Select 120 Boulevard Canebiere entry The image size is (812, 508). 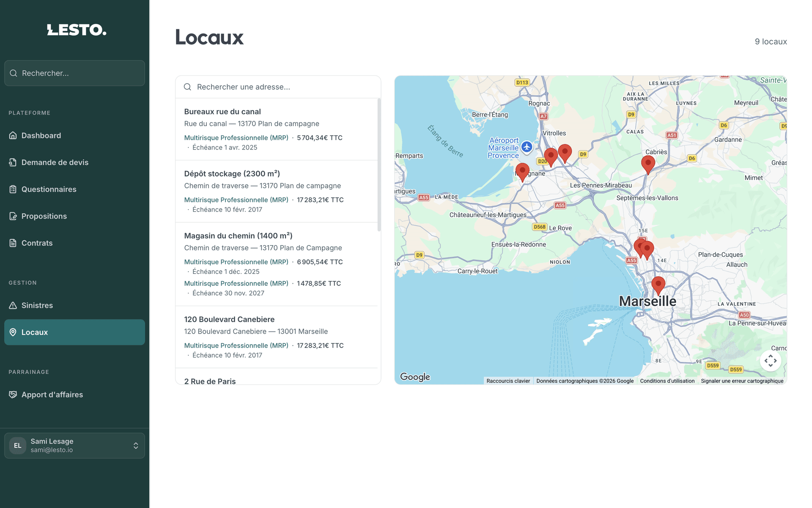tap(277, 337)
